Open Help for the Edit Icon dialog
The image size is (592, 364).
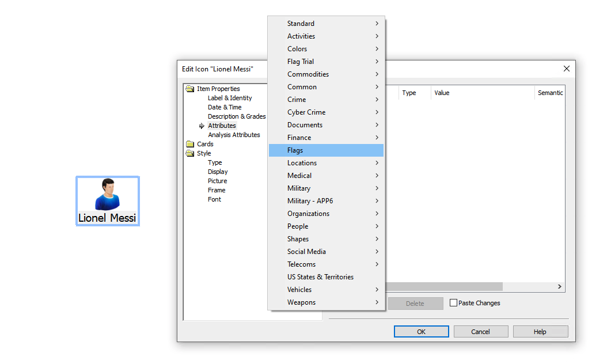[x=540, y=331]
